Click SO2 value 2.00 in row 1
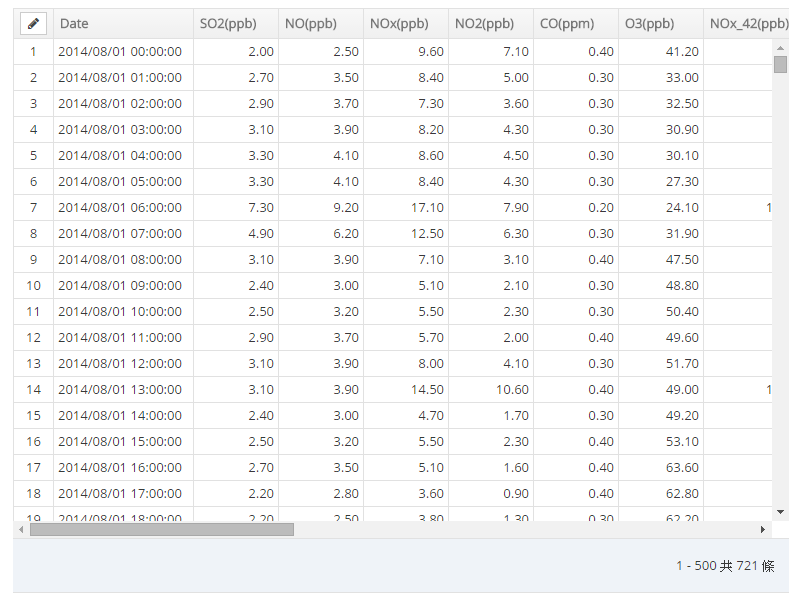The image size is (798, 603). [236, 51]
